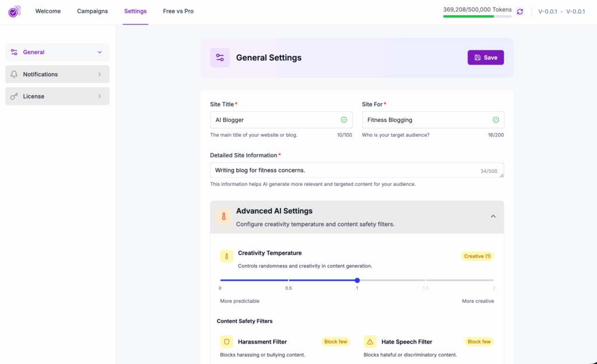Viewport: 597px width, 364px height.
Task: Focus the Detailed Site Information textarea
Action: (x=357, y=170)
